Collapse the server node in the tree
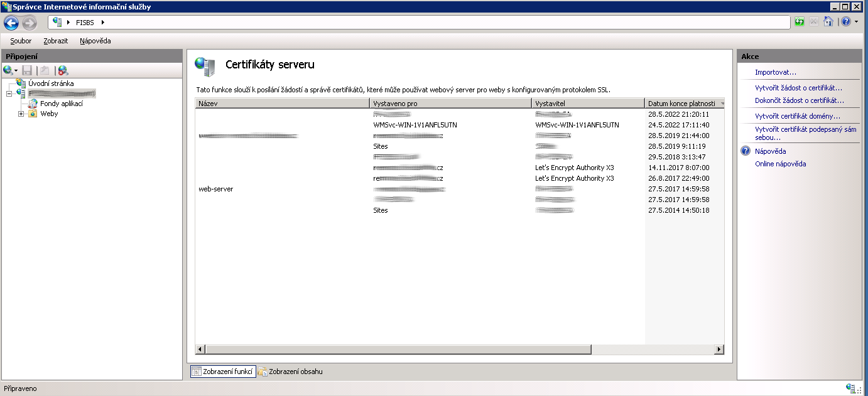Screen dimensions: 868x396 tap(9, 94)
